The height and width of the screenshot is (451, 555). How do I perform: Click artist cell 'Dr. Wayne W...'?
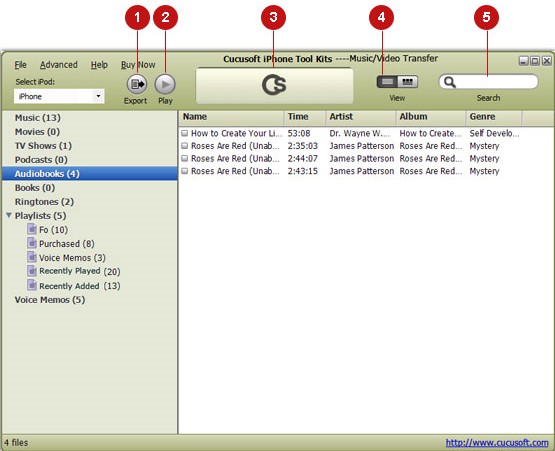click(x=359, y=133)
